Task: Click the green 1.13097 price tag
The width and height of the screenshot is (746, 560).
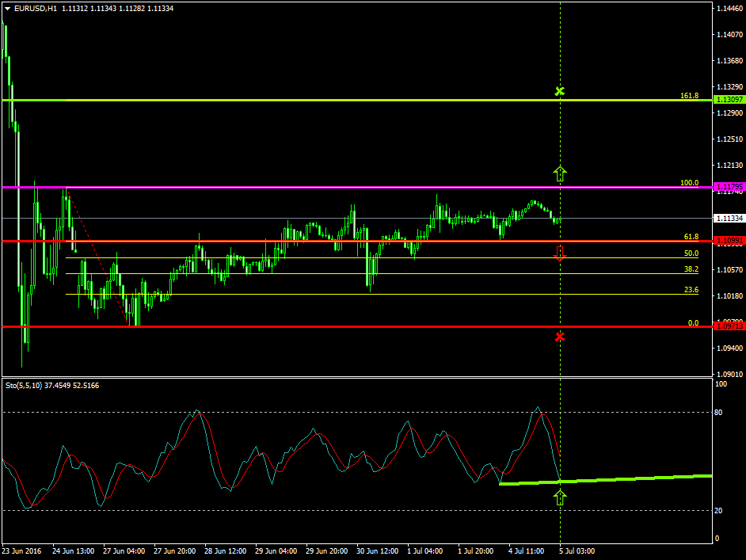Action: click(x=728, y=100)
